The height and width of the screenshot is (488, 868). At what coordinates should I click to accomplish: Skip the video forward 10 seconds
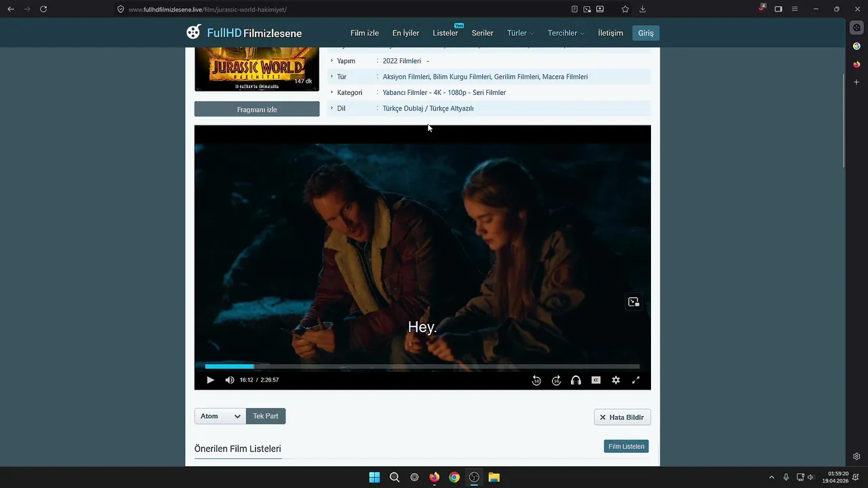click(x=556, y=380)
